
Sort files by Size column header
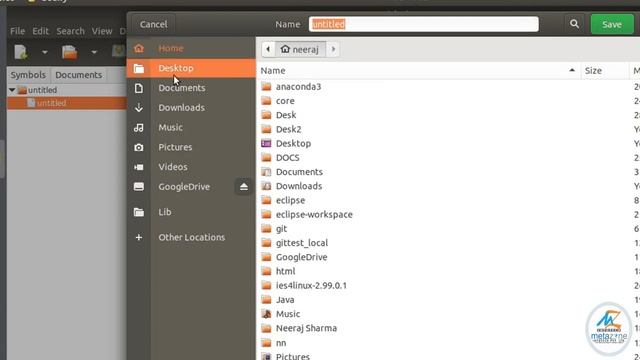point(605,71)
